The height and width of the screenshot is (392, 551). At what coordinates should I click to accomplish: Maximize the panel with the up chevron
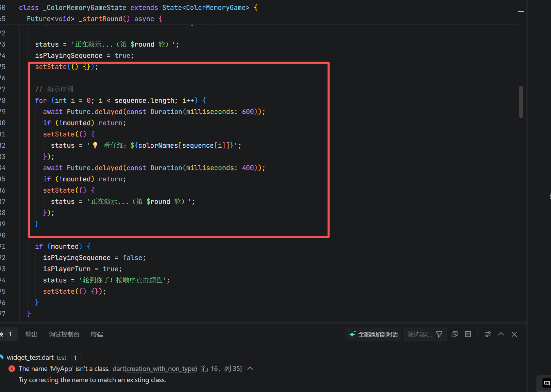501,334
